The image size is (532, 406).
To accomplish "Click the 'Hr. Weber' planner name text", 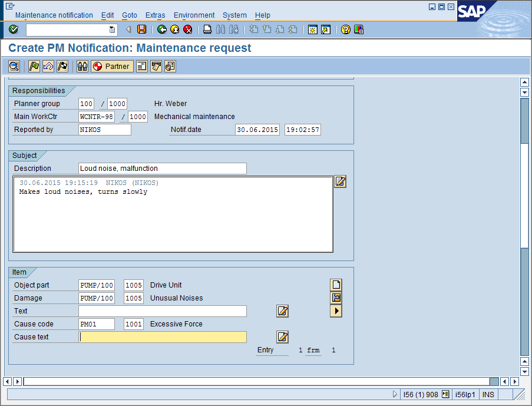I will [x=170, y=104].
